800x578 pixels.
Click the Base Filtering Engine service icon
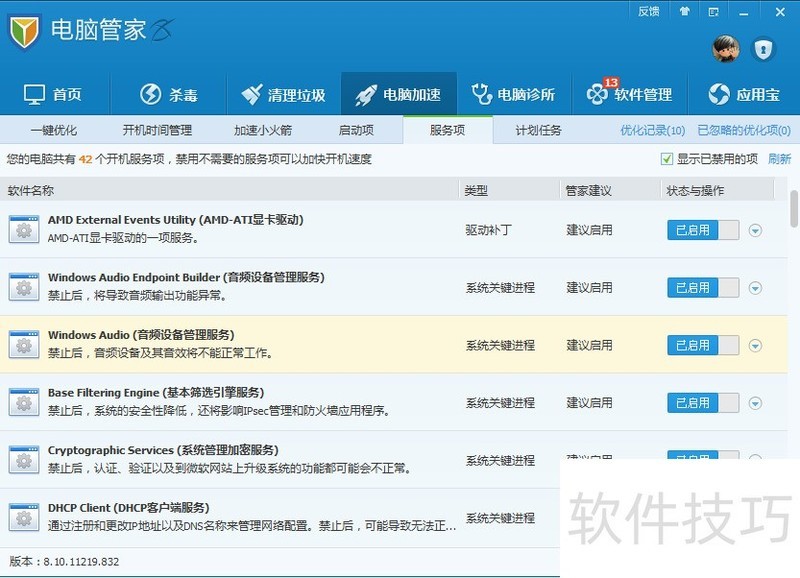(24, 403)
